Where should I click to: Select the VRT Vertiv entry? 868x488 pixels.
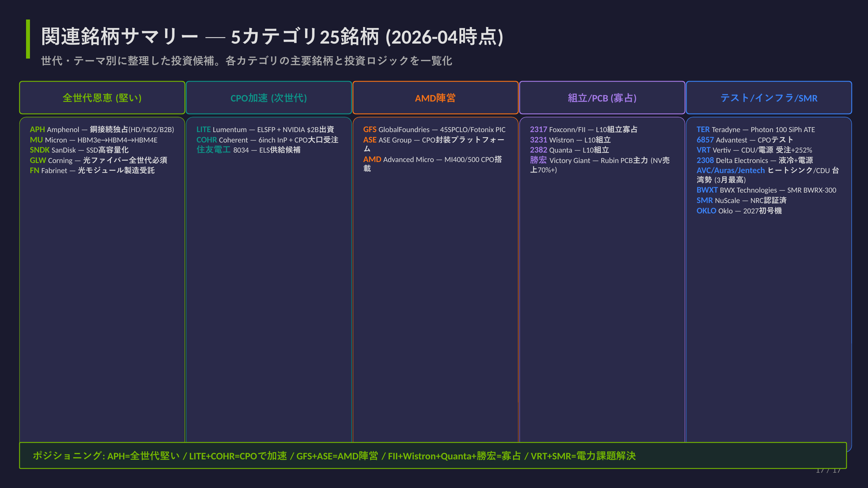tap(754, 150)
